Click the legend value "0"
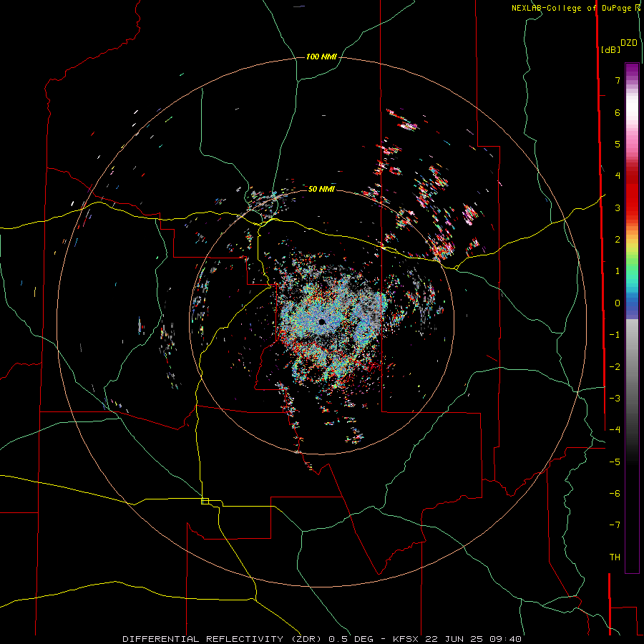Image resolution: width=644 pixels, height=644 pixels. click(x=618, y=303)
